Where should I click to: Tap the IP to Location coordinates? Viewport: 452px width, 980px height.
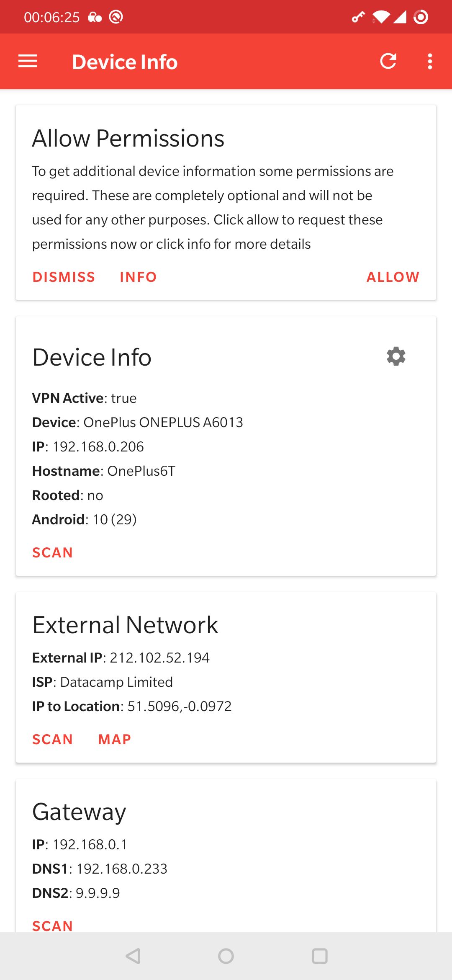pos(179,707)
